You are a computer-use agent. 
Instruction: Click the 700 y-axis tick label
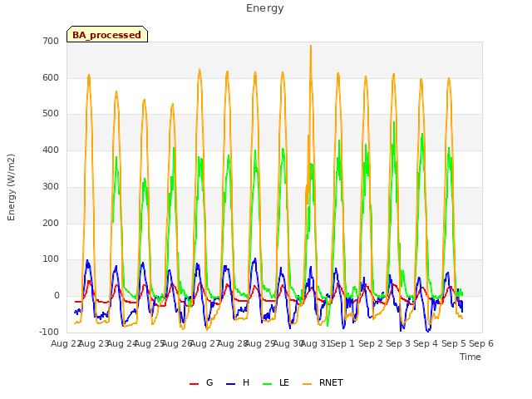pos(51,41)
